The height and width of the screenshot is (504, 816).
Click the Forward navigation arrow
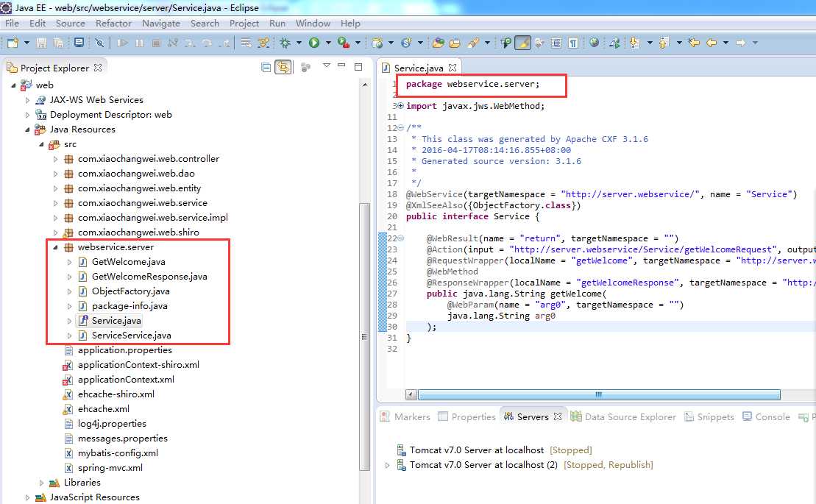(x=740, y=43)
